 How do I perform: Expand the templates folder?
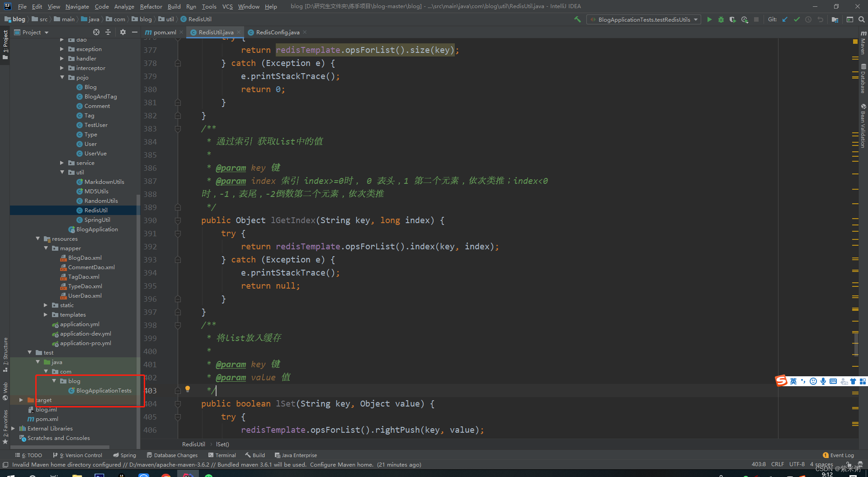46,315
